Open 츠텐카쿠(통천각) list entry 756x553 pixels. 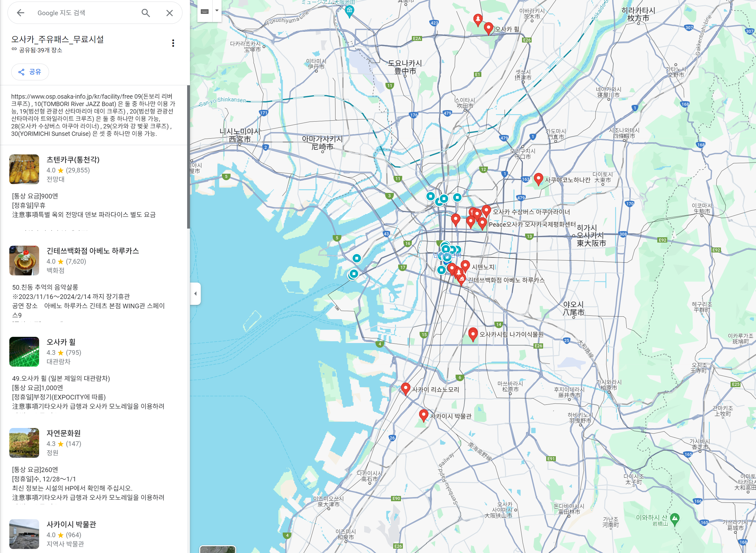pos(73,160)
